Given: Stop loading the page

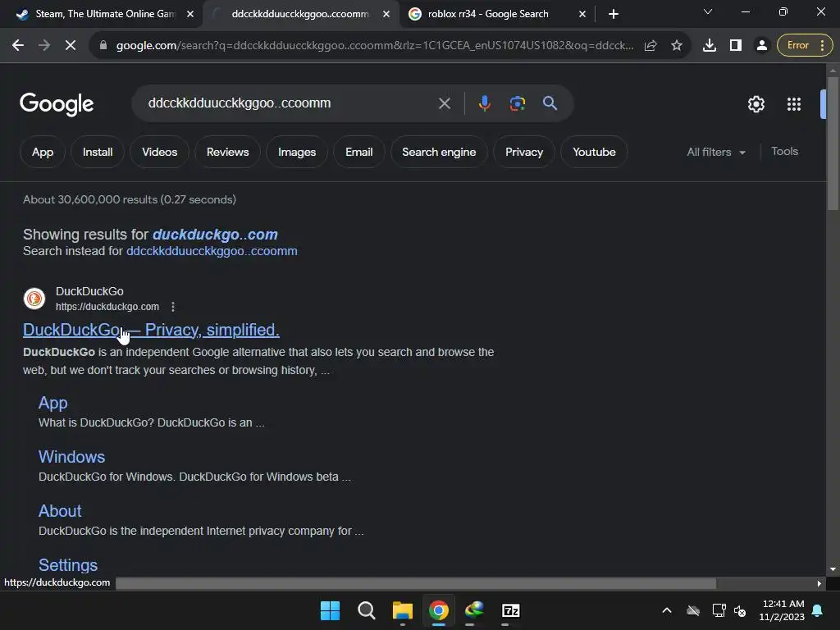Looking at the screenshot, I should coord(71,46).
